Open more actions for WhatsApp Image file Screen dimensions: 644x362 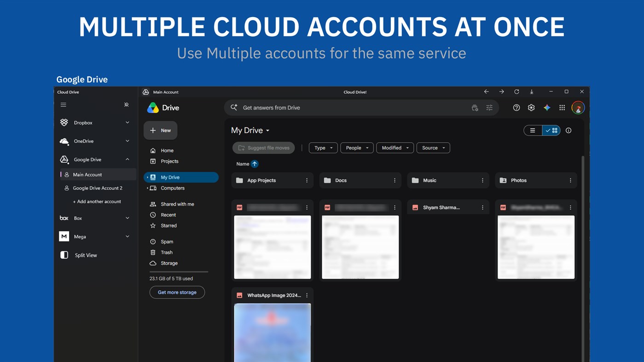tap(307, 295)
